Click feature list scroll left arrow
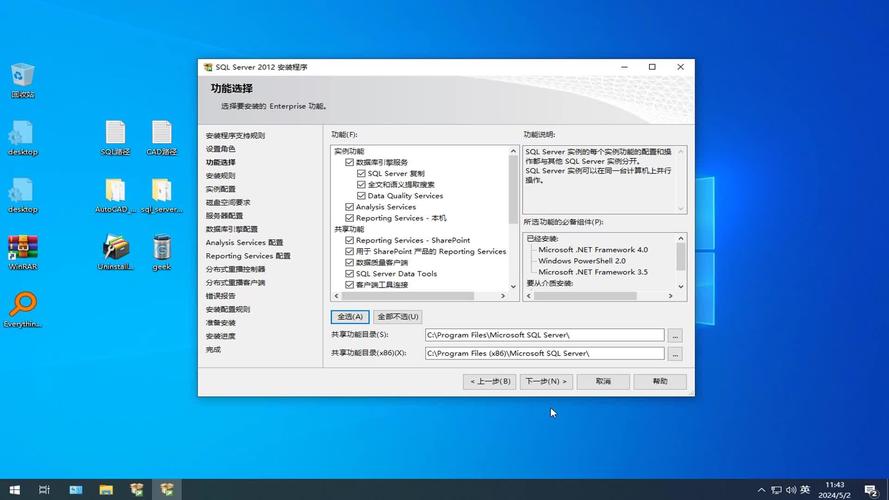 (337, 296)
